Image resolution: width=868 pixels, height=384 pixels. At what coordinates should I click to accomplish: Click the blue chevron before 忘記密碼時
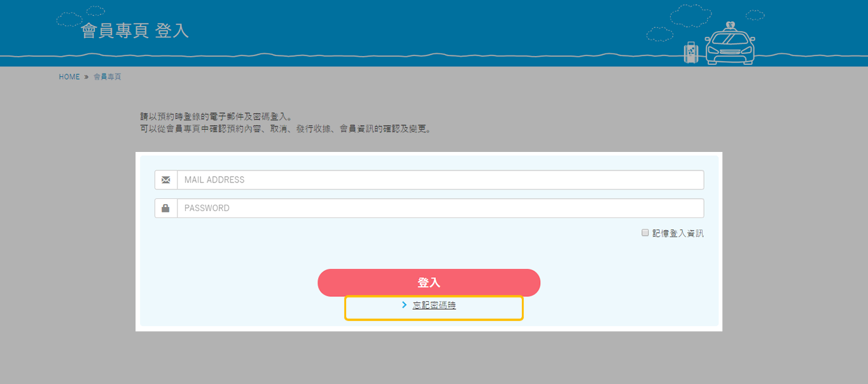coord(404,305)
